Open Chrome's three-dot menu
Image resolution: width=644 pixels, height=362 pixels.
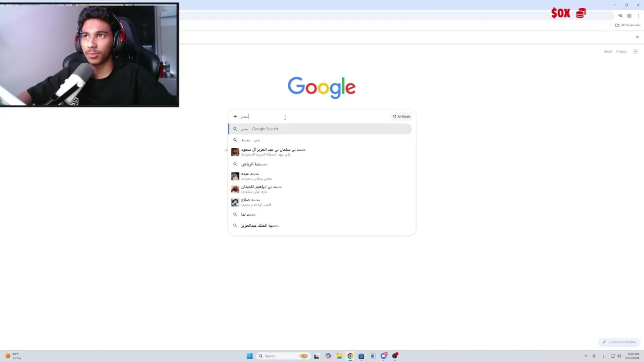pyautogui.click(x=638, y=16)
